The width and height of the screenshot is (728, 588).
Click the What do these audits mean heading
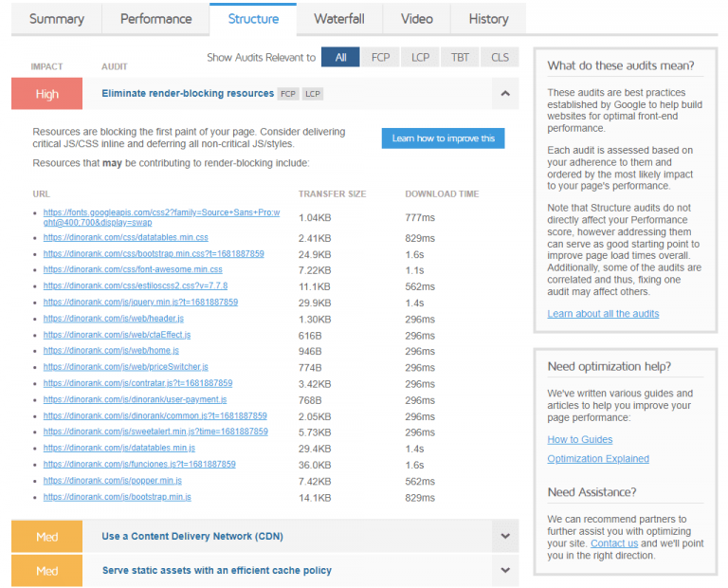(621, 66)
